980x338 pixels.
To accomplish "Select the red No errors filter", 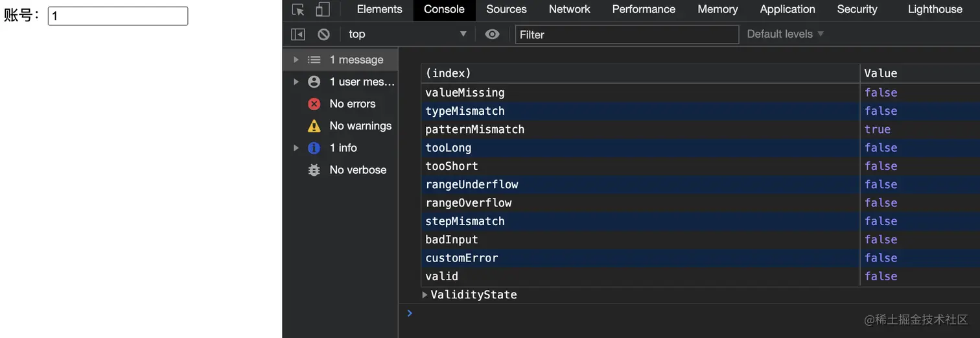I will [x=352, y=104].
